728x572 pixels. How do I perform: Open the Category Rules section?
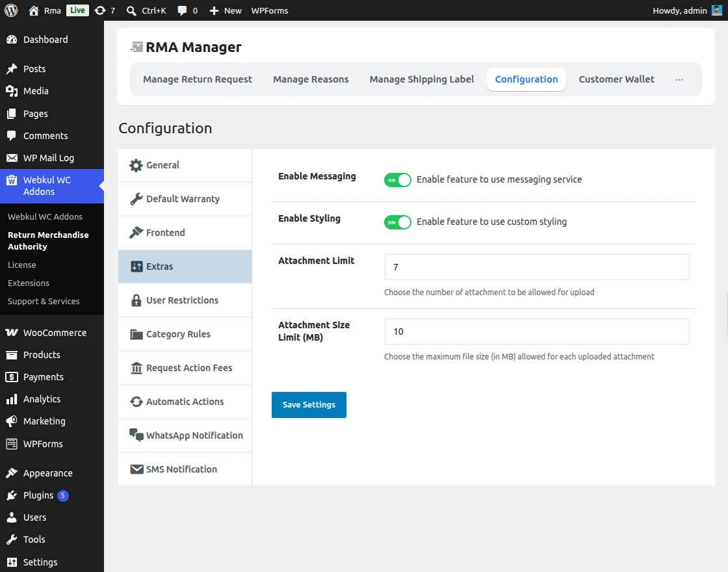(x=185, y=334)
